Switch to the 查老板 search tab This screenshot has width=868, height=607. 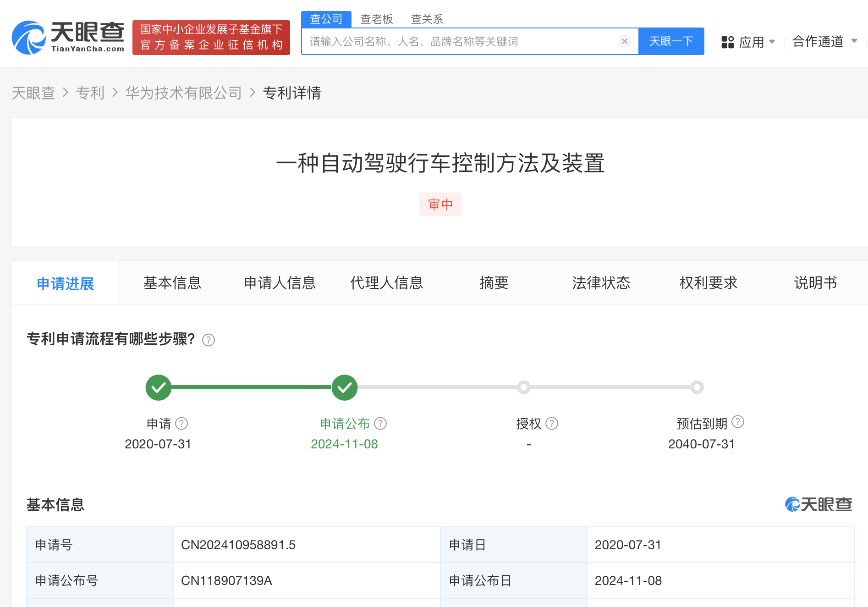click(377, 19)
